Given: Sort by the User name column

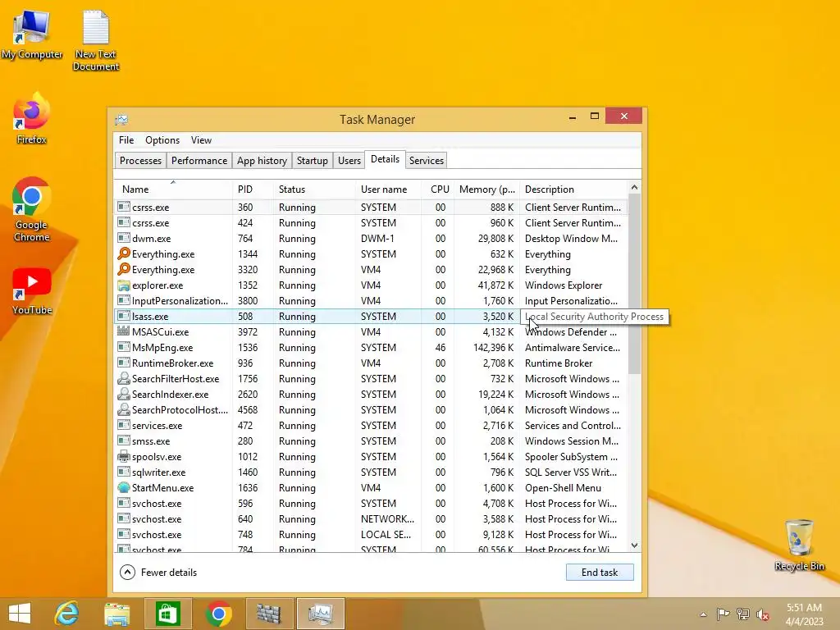Looking at the screenshot, I should (x=388, y=189).
